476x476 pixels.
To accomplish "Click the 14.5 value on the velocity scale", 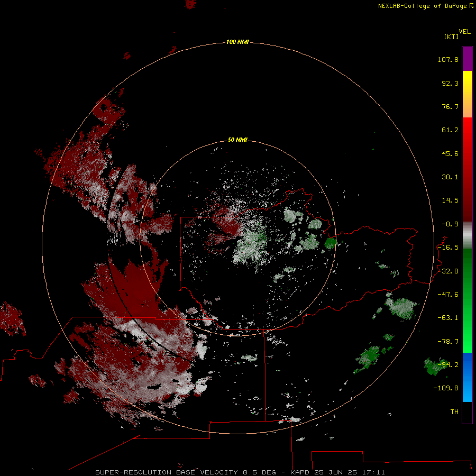I will [450, 200].
